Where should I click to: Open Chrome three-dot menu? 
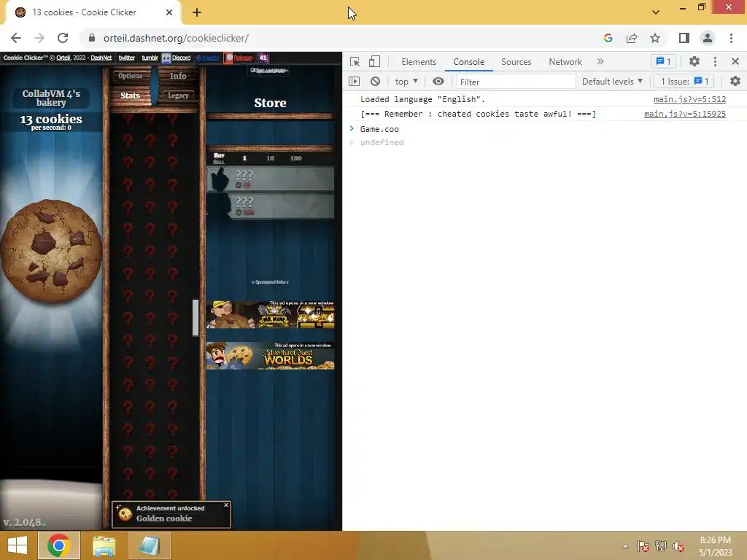pos(731,38)
